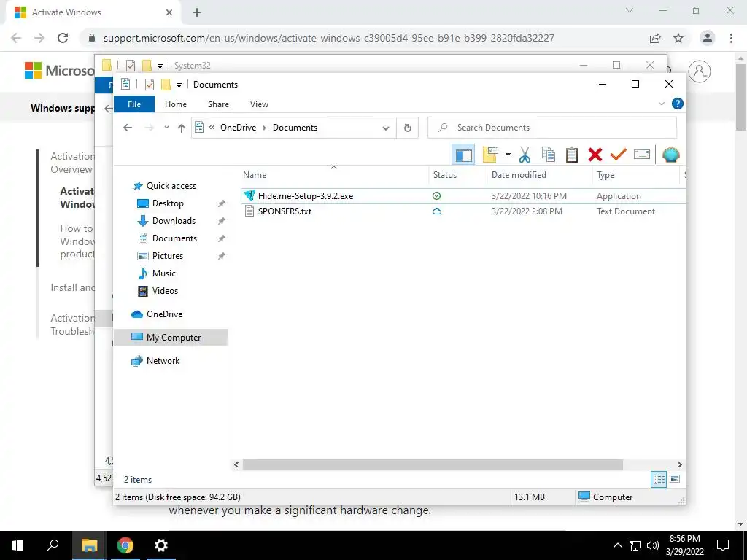
Task: Click OneDrive in the address path
Action: [239, 128]
